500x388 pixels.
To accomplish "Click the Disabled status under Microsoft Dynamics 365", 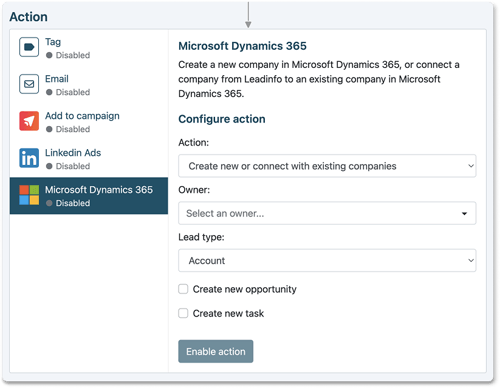I will pyautogui.click(x=68, y=203).
